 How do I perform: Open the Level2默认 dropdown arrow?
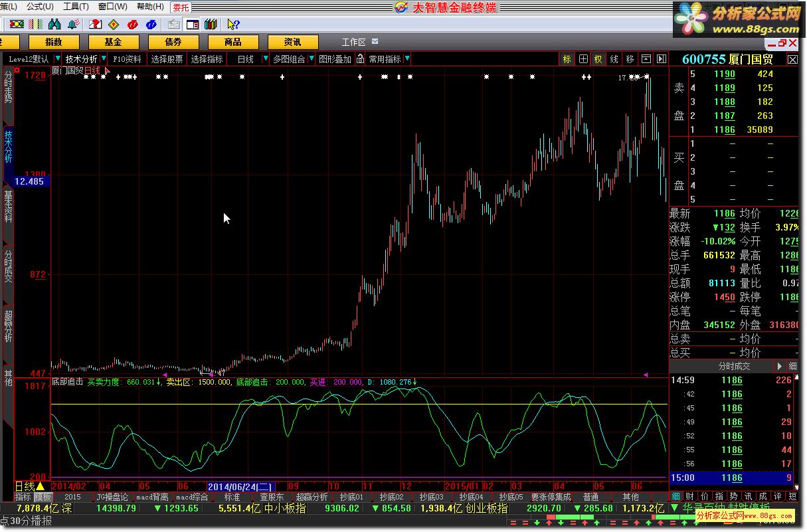pos(58,59)
